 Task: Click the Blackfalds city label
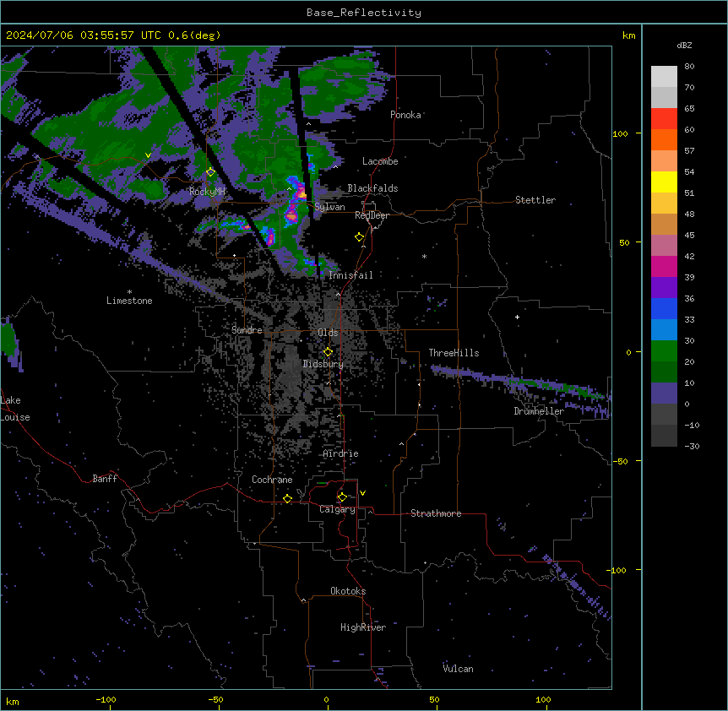[372, 188]
